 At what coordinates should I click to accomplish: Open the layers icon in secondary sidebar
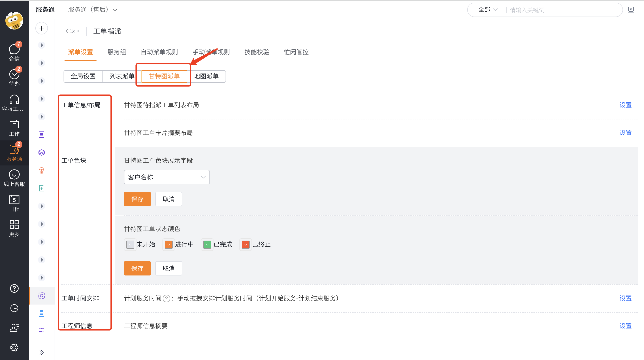[41, 152]
